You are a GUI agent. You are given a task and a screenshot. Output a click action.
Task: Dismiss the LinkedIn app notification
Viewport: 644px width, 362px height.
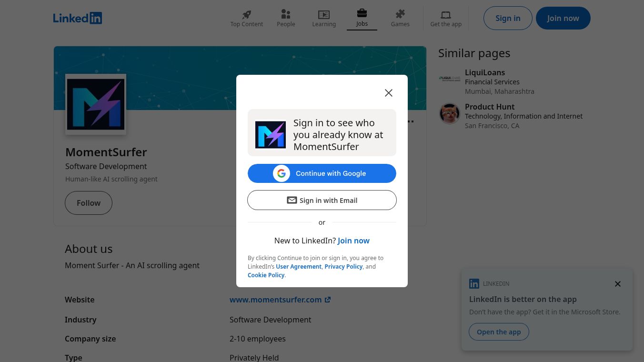(618, 284)
